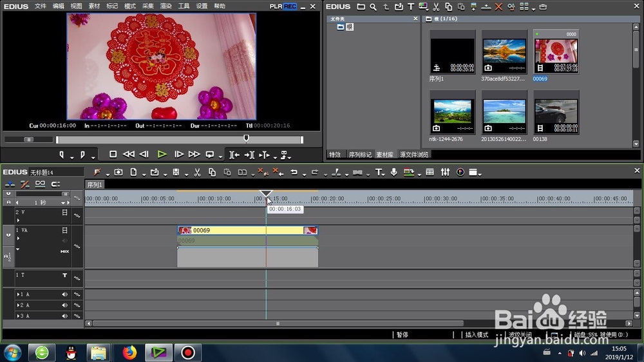
Task: Undo last action with timeline undo arrow
Action: coord(294,172)
